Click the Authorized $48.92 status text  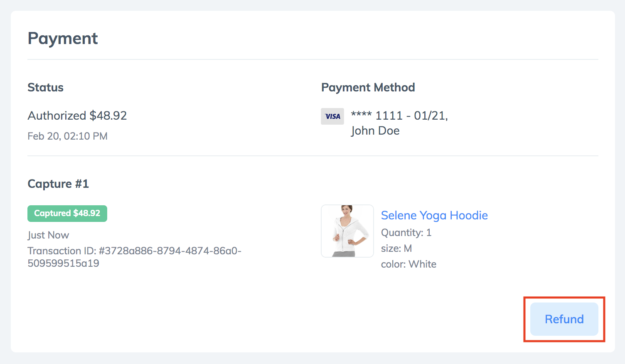click(x=77, y=116)
